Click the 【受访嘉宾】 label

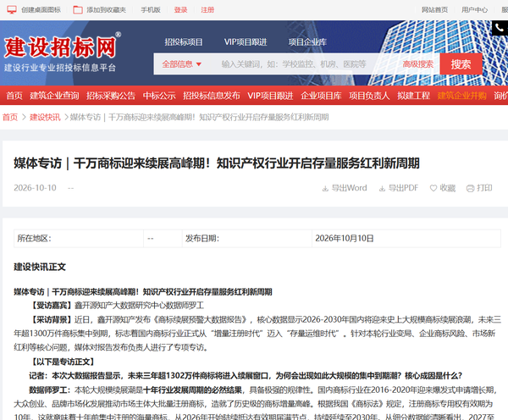(x=52, y=306)
